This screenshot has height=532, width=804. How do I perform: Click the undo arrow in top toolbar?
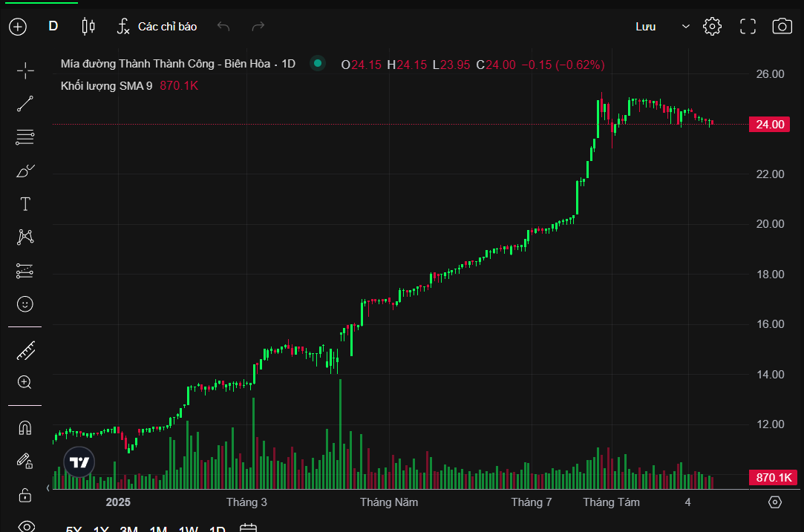click(x=223, y=26)
